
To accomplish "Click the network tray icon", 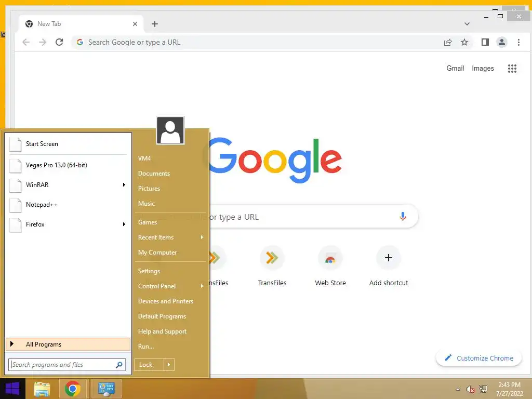I will coord(483,389).
